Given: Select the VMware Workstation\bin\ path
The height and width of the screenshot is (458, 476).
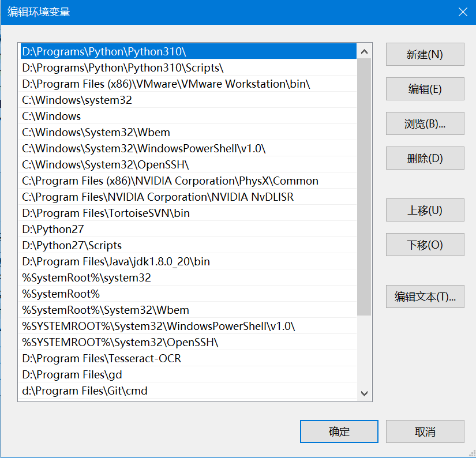Looking at the screenshot, I should tap(189, 84).
